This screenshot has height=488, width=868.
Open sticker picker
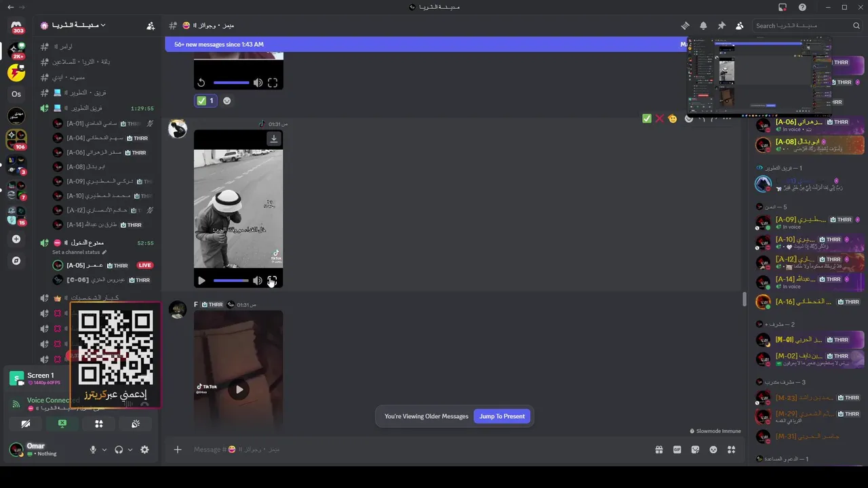coord(695,449)
